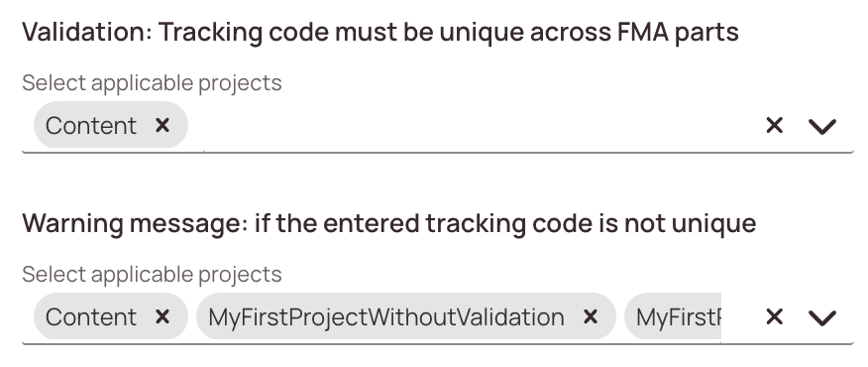Select the Content chip label under the Warning message
The height and width of the screenshot is (367, 868).
click(x=91, y=317)
